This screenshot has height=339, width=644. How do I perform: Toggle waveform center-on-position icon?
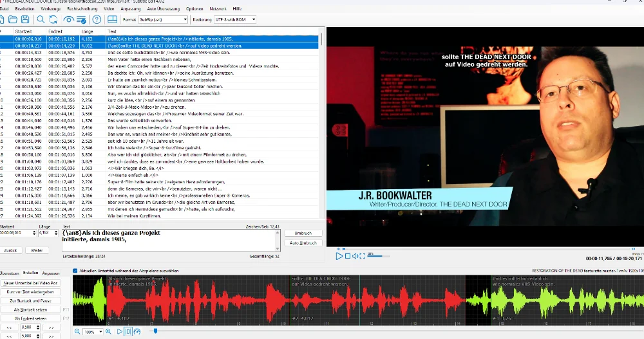(x=128, y=332)
